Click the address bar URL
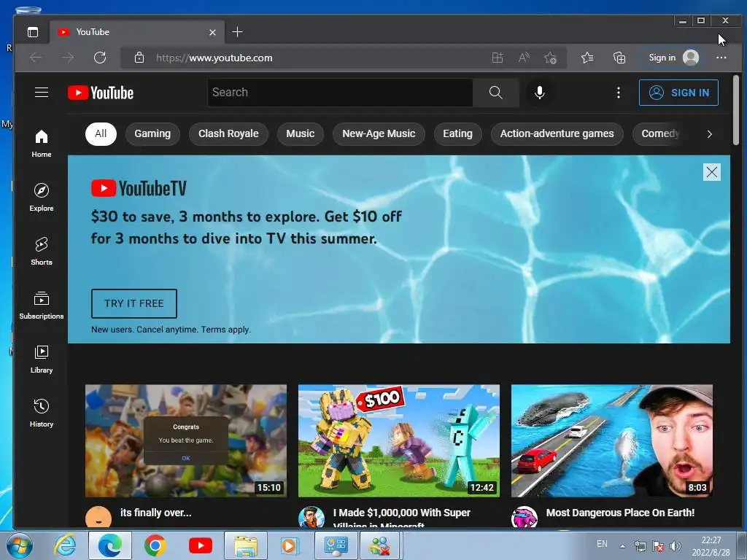 pyautogui.click(x=214, y=58)
